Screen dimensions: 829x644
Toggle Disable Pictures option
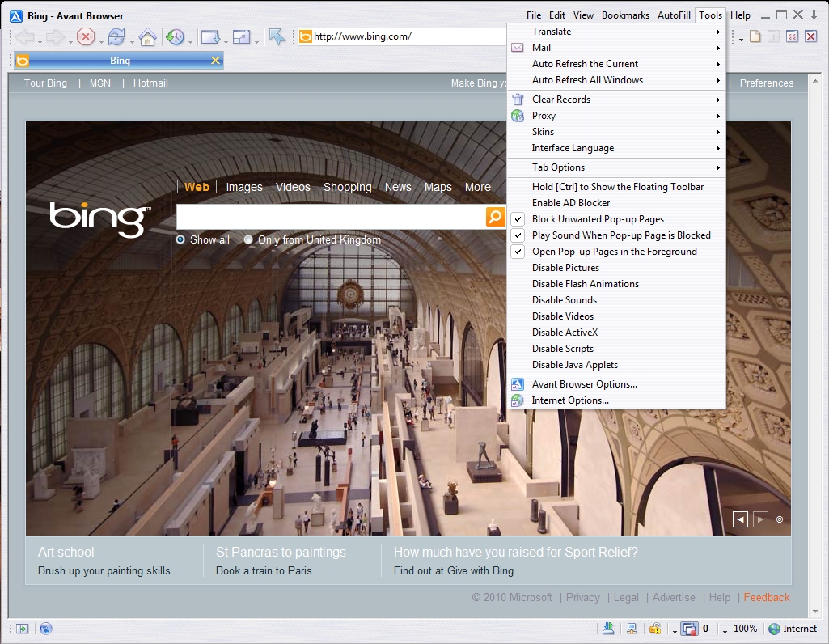[x=616, y=268]
